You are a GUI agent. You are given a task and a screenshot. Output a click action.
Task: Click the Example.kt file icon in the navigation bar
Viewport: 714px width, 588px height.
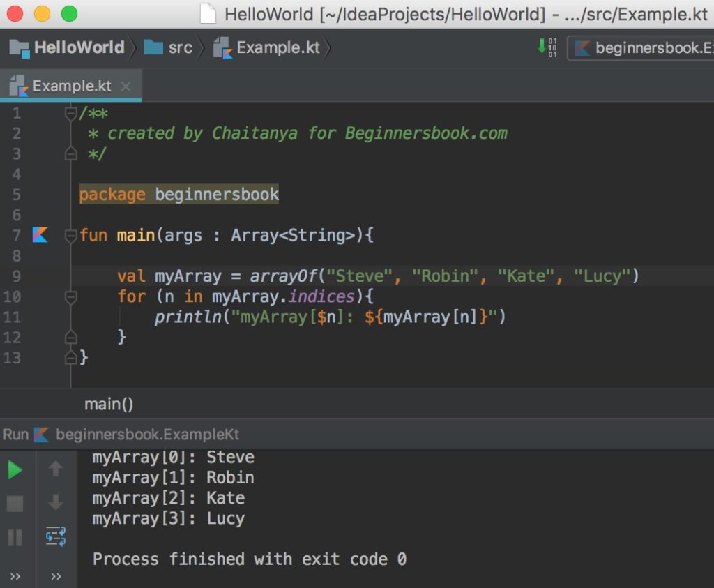click(x=222, y=47)
